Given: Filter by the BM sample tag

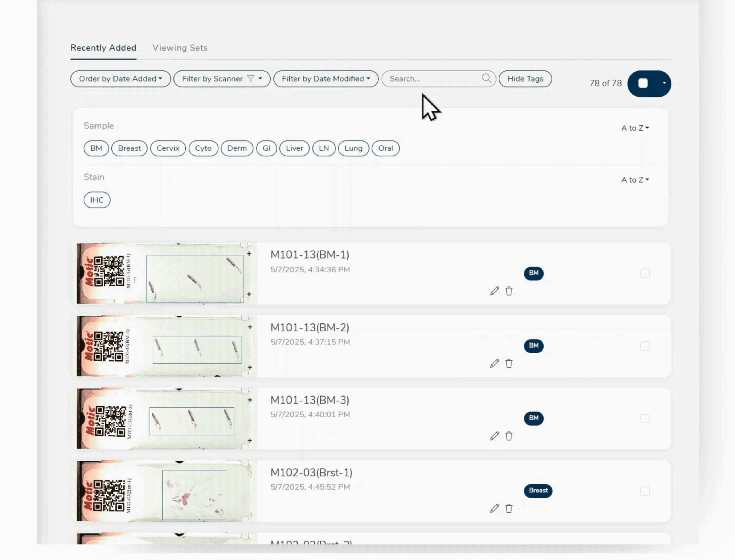Looking at the screenshot, I should 96,148.
